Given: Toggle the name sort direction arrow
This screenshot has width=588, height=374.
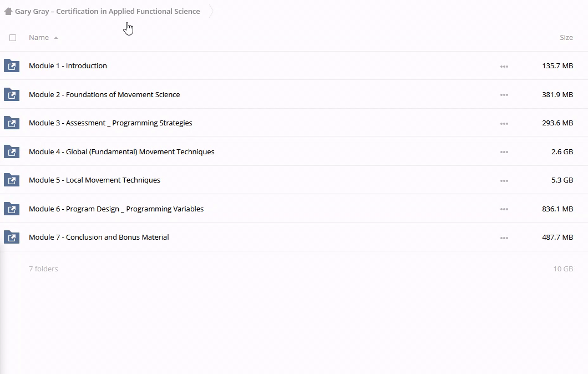Looking at the screenshot, I should 56,38.
